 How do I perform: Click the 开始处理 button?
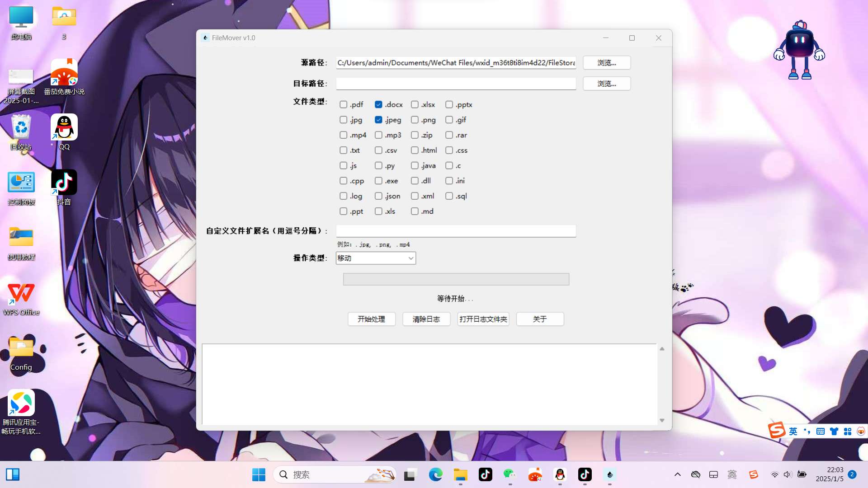click(372, 319)
